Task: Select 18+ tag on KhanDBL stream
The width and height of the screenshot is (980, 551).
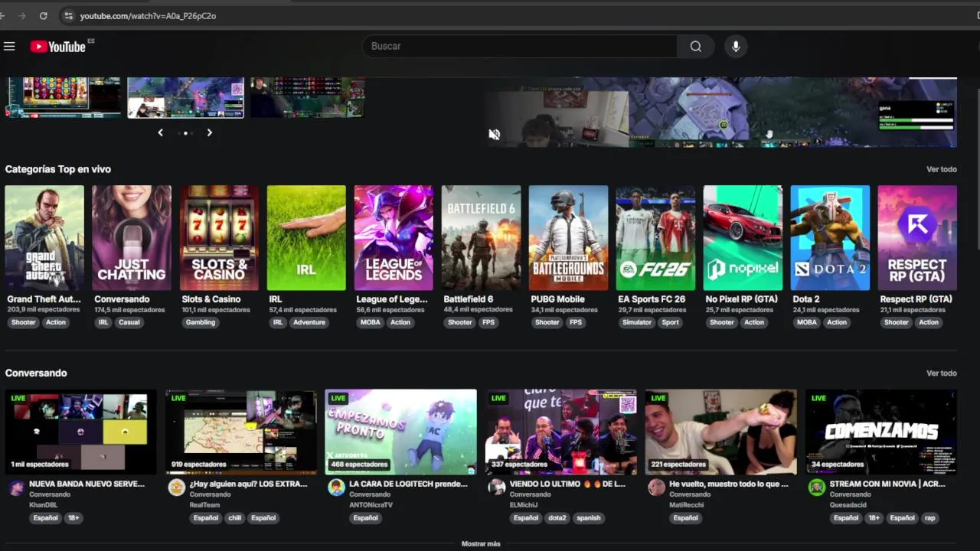Action: (73, 518)
